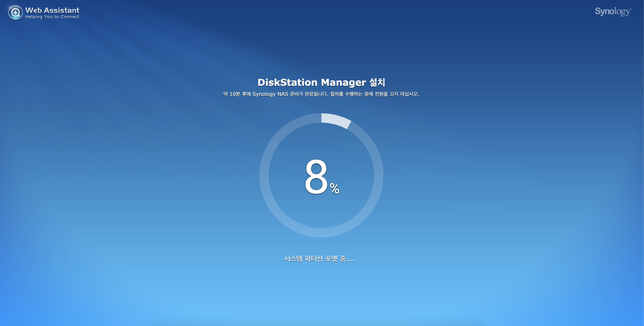Click the bottom of the progress ring
Image resolution: width=644 pixels, height=326 pixels.
(321, 233)
